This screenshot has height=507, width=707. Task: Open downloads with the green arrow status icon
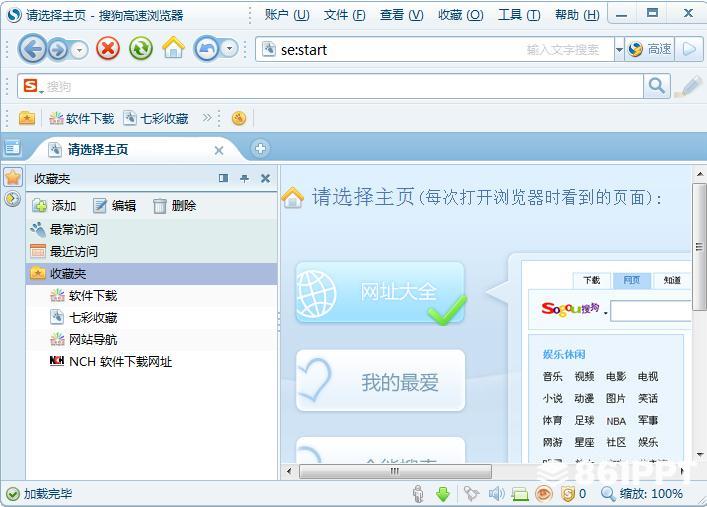coord(443,493)
